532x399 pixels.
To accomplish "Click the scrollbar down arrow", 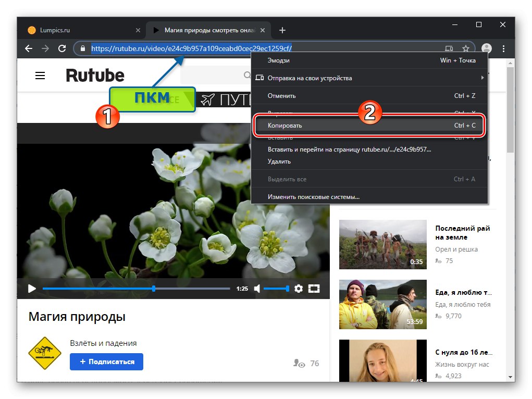I will tap(510, 377).
